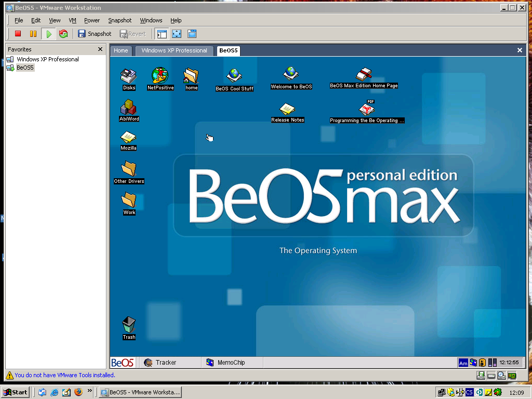Click the network adapter card status icon
532x399 pixels.
(x=512, y=376)
